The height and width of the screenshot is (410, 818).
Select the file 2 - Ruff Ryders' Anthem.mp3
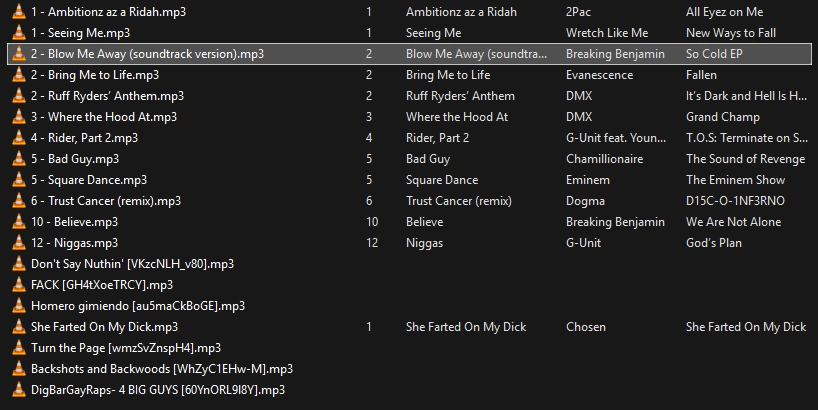[107, 96]
